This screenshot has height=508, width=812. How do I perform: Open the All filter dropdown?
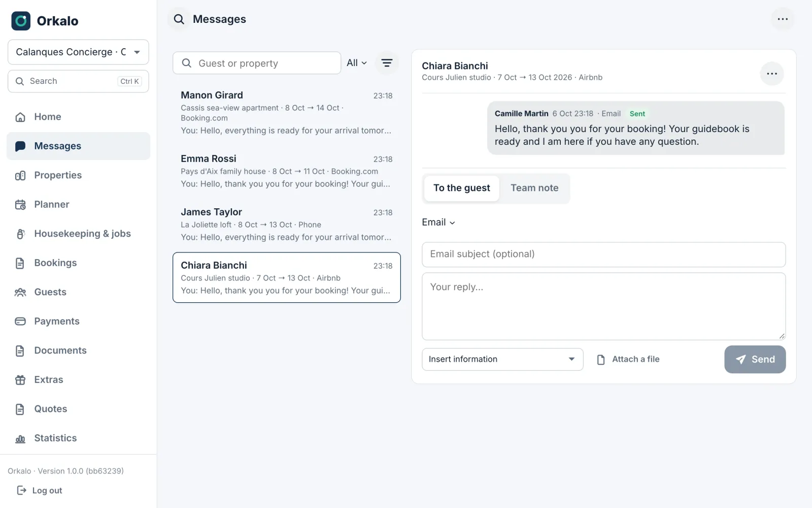(357, 63)
